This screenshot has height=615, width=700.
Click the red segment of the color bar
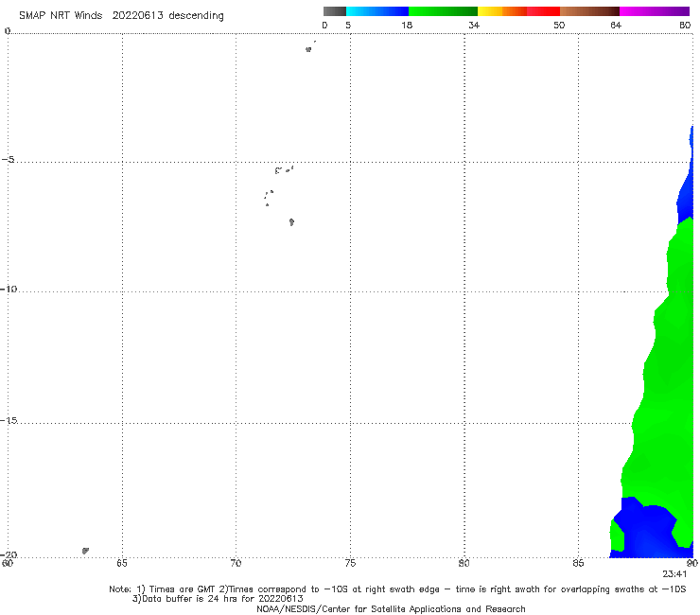tap(543, 11)
